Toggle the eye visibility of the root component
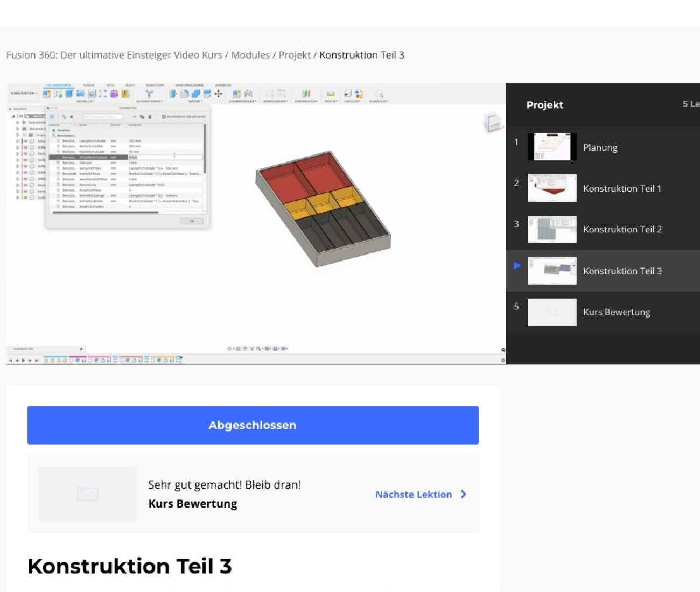Screen dimensions: 700x592 (x=20, y=116)
